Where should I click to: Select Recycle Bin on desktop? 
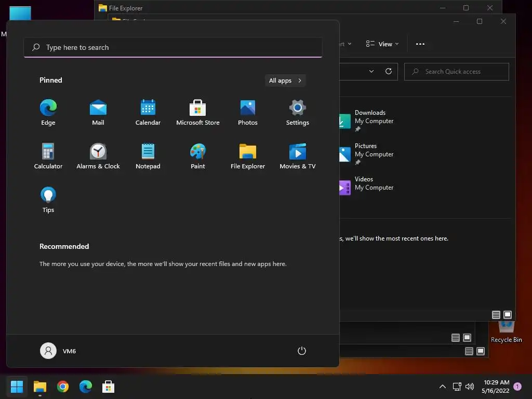point(506,333)
